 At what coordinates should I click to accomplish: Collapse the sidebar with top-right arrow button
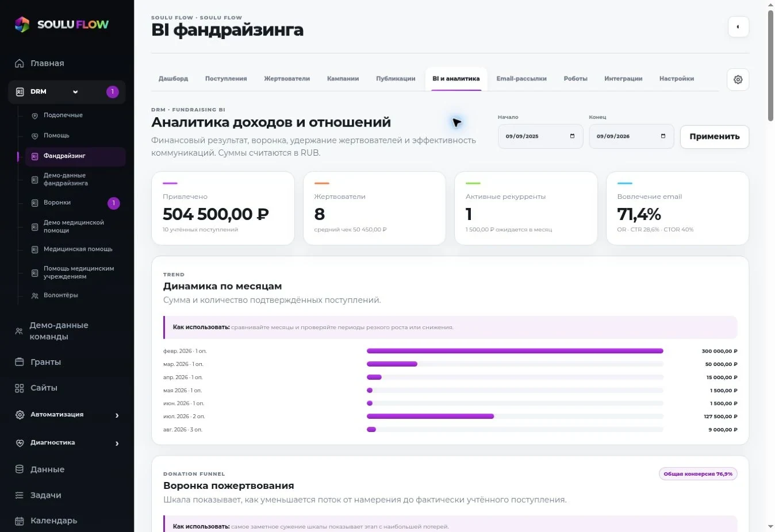pos(738,26)
